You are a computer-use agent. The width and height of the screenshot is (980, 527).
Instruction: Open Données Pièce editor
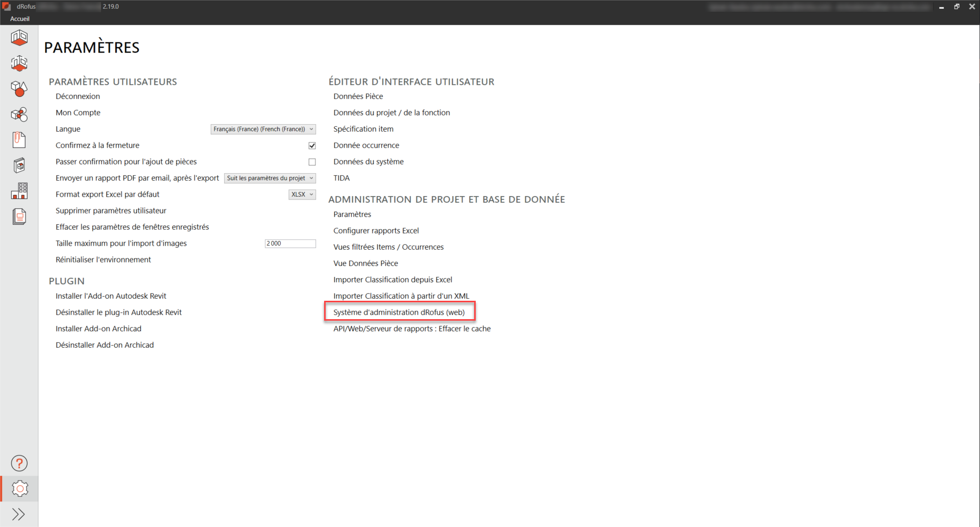coord(358,96)
